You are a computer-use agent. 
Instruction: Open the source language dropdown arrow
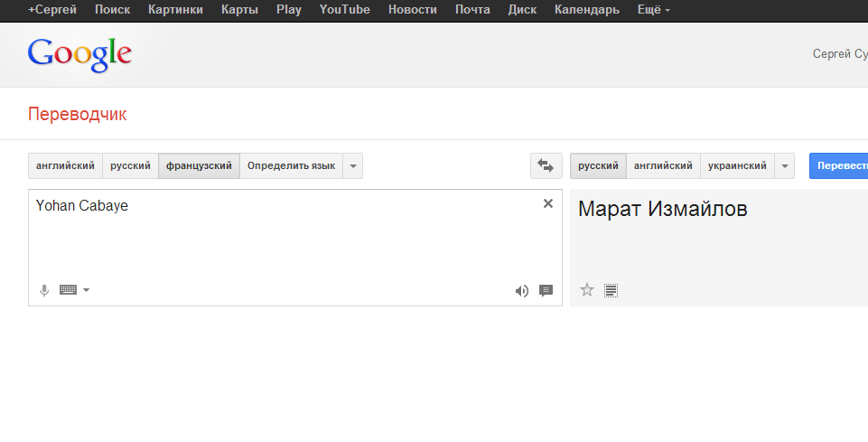(x=353, y=165)
